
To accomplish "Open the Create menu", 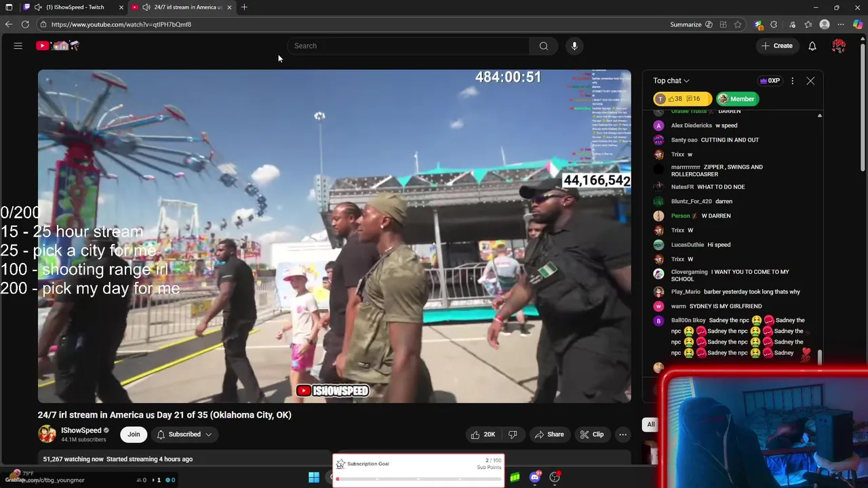I will point(776,46).
